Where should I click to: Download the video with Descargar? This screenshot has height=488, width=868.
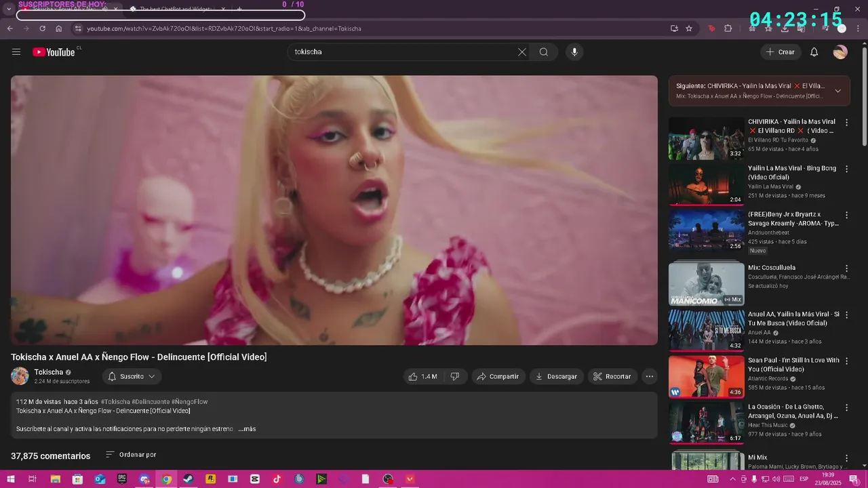click(x=557, y=376)
